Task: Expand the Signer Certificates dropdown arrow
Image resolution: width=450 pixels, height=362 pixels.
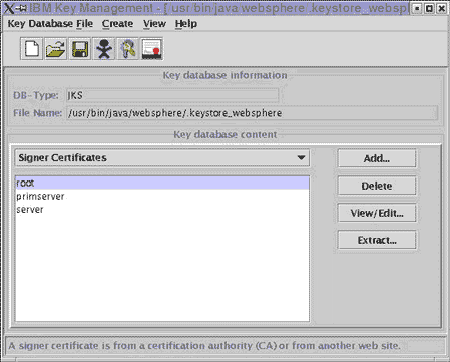Action: coord(301,157)
